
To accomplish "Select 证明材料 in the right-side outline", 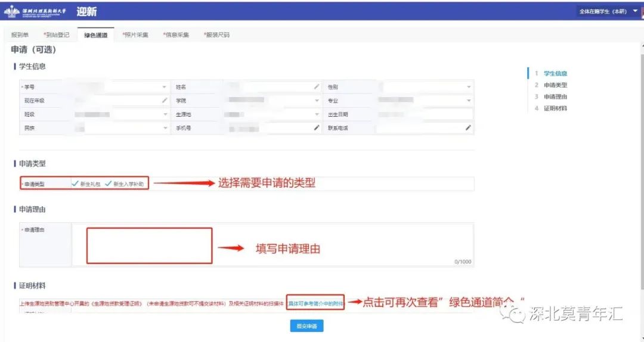I will [555, 108].
